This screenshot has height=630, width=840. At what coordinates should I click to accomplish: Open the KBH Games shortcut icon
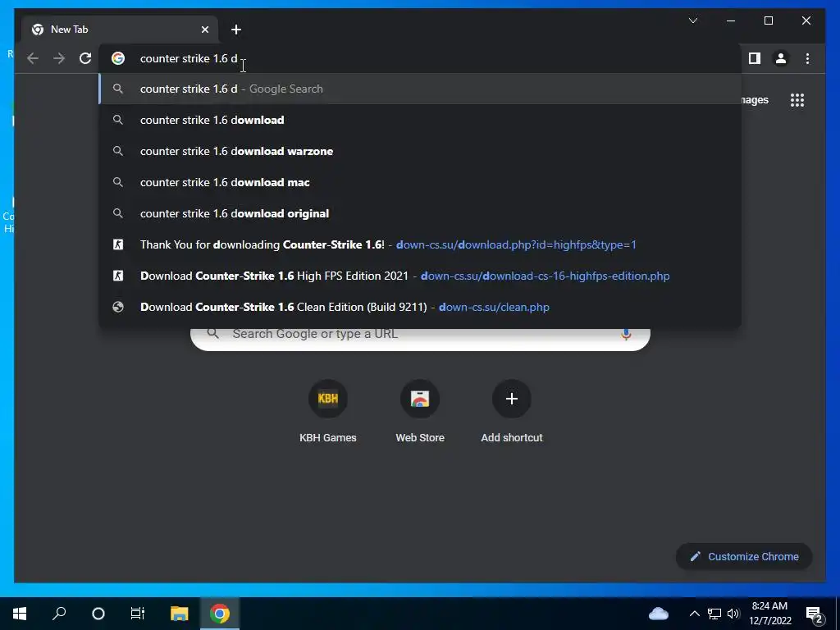pos(328,399)
